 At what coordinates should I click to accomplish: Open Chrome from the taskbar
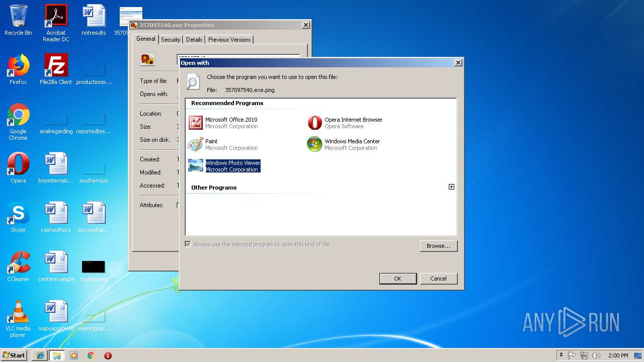[91, 355]
